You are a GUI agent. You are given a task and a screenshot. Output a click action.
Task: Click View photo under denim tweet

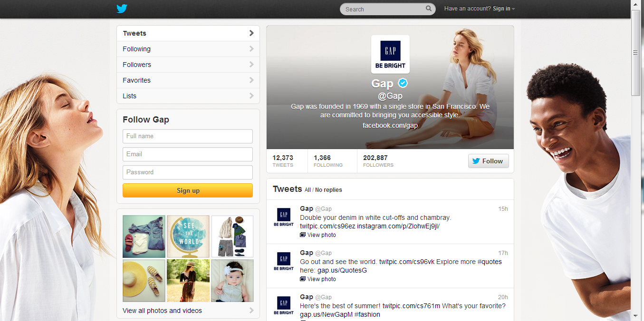coord(321,235)
